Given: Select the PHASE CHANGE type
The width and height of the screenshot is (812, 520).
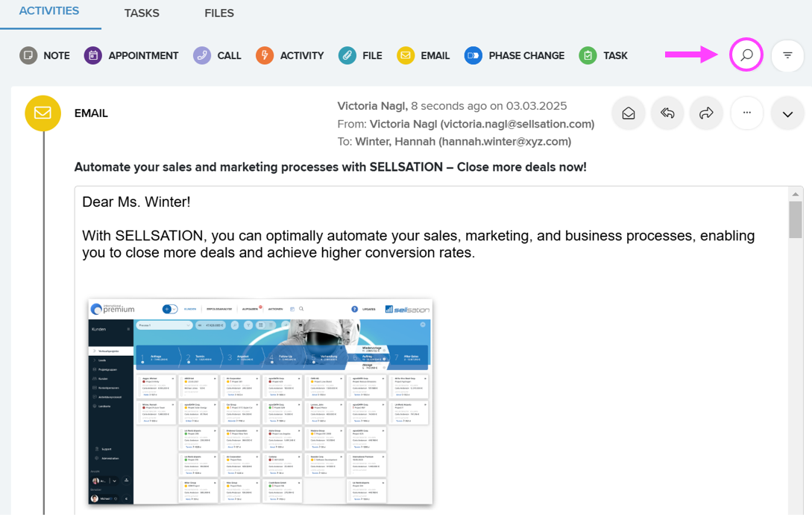Looking at the screenshot, I should [514, 55].
